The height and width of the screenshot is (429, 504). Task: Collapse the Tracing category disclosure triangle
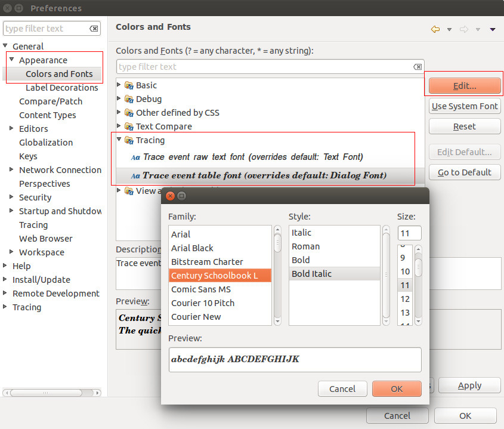(118, 140)
